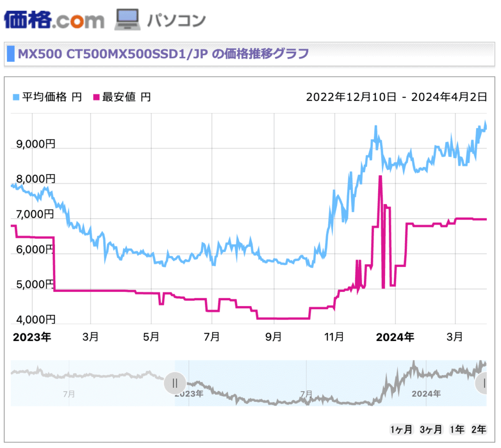Switch chart range to 2年
This screenshot has width=501, height=448.
point(478,429)
